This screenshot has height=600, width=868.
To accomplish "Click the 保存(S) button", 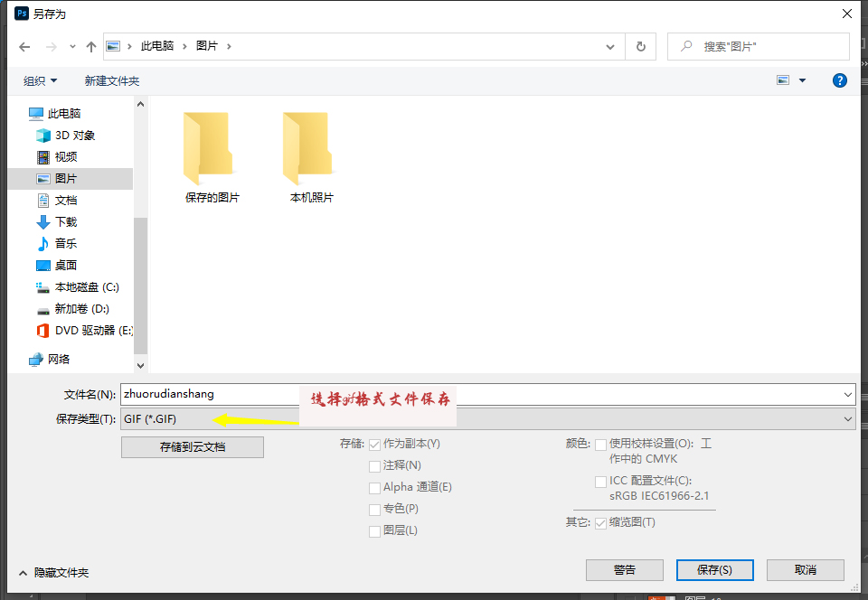I will pyautogui.click(x=714, y=570).
